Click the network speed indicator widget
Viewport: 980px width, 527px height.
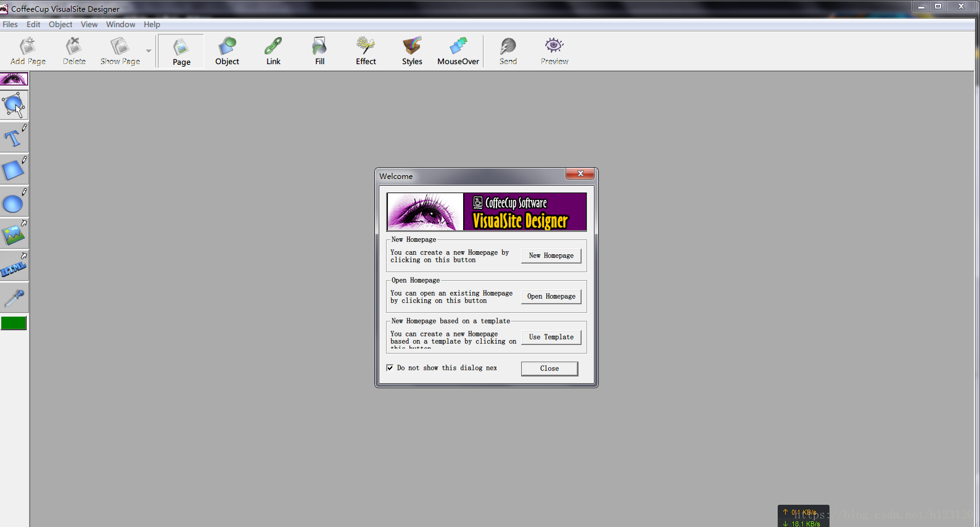803,517
